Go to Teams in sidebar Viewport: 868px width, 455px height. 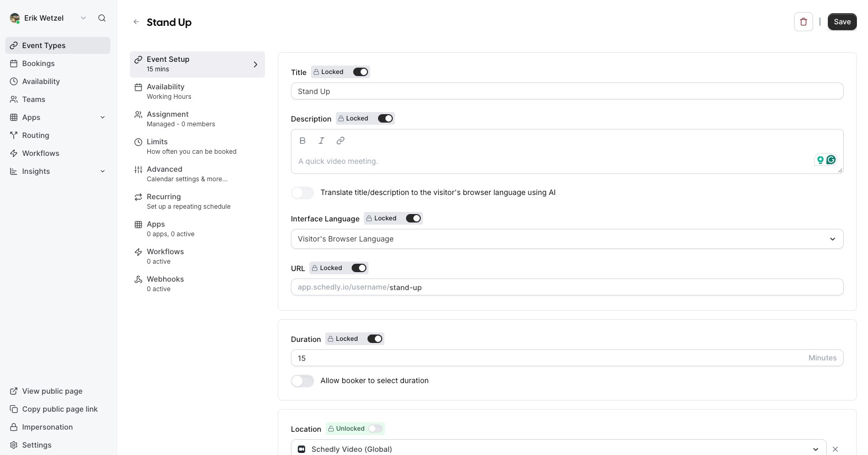[58, 99]
